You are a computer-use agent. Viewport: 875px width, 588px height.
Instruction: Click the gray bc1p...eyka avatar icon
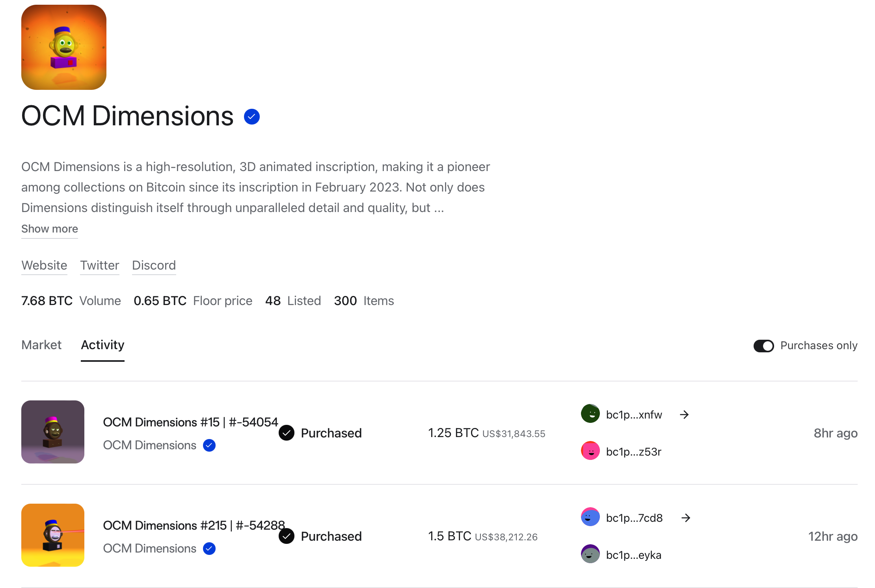590,554
